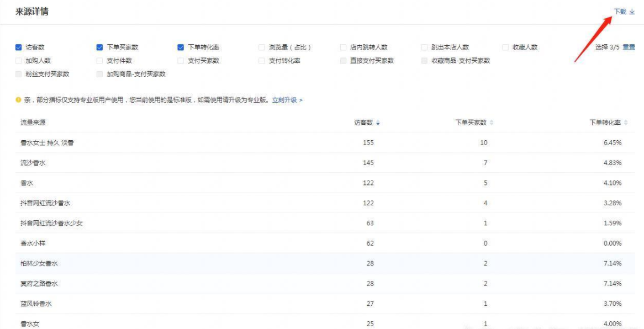
Task: Open the 立刻升级 upgrade link
Action: [x=284, y=101]
